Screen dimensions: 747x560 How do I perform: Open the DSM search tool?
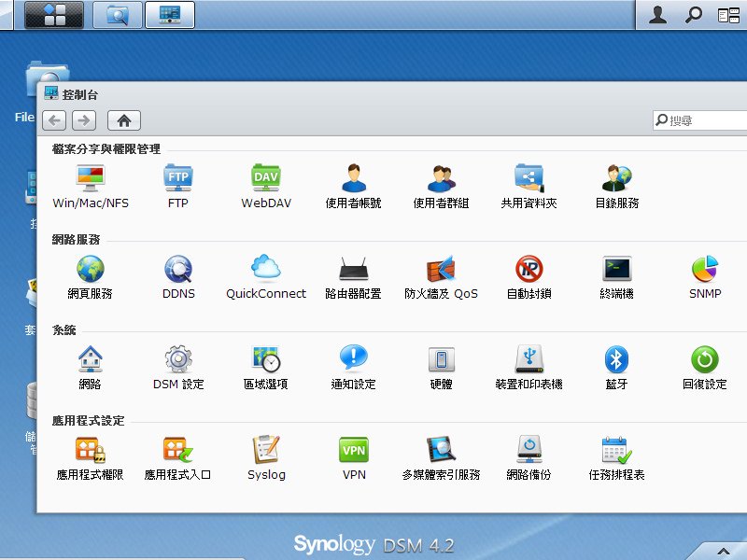(x=693, y=15)
